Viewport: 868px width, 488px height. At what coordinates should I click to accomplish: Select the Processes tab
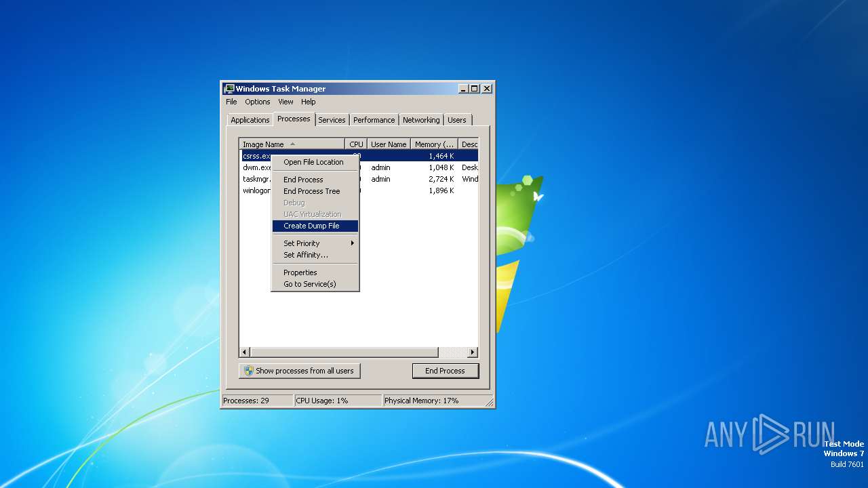[x=294, y=119]
